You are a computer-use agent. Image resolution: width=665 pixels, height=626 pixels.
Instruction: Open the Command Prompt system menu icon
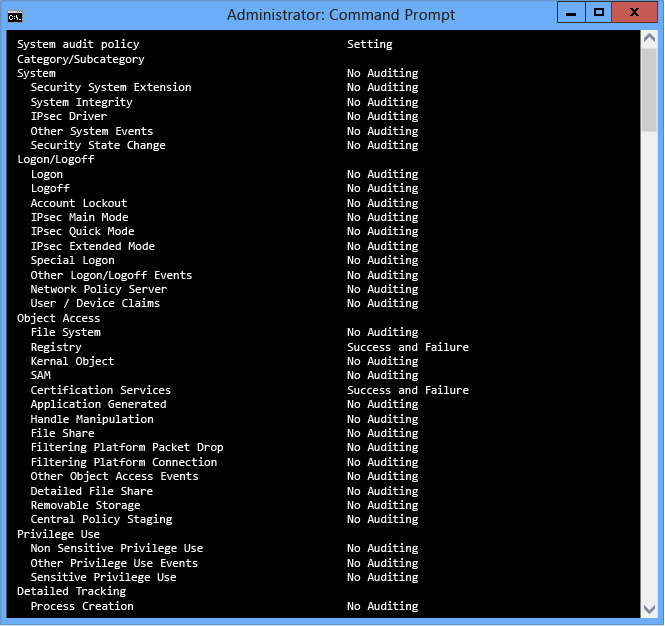(x=15, y=17)
